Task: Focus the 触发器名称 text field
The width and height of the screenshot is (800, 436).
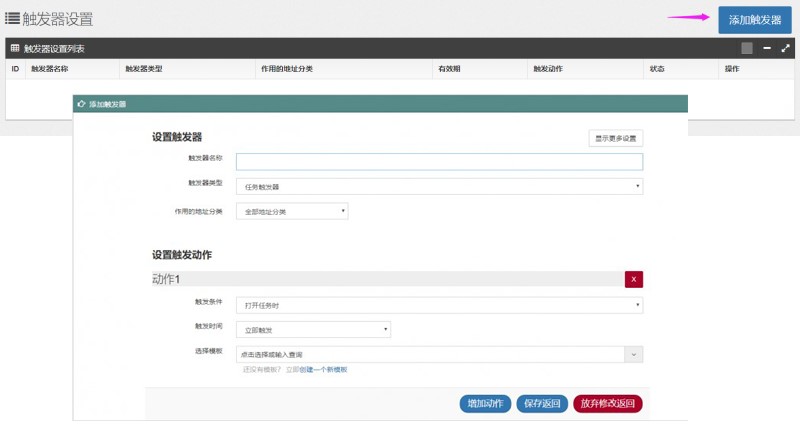Action: pyautogui.click(x=439, y=161)
